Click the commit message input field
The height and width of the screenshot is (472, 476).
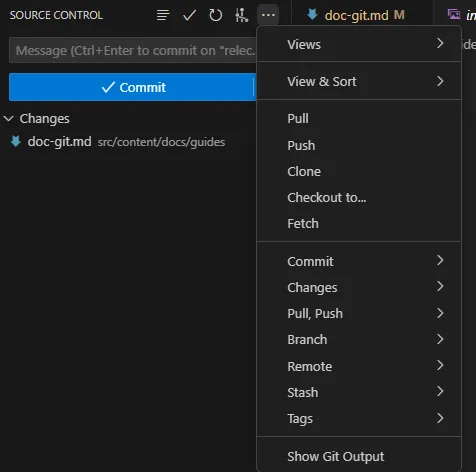(x=133, y=50)
